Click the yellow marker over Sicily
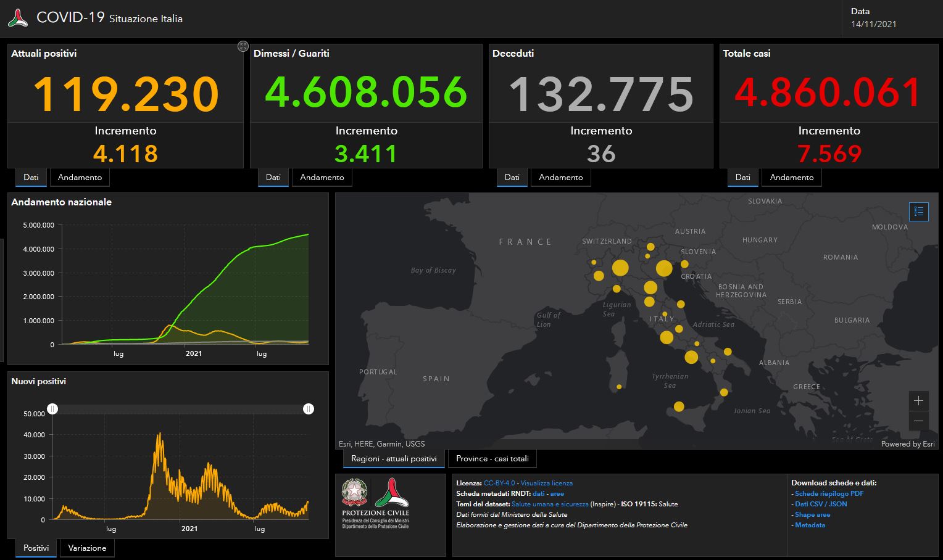Image resolution: width=943 pixels, height=560 pixels. [x=679, y=407]
